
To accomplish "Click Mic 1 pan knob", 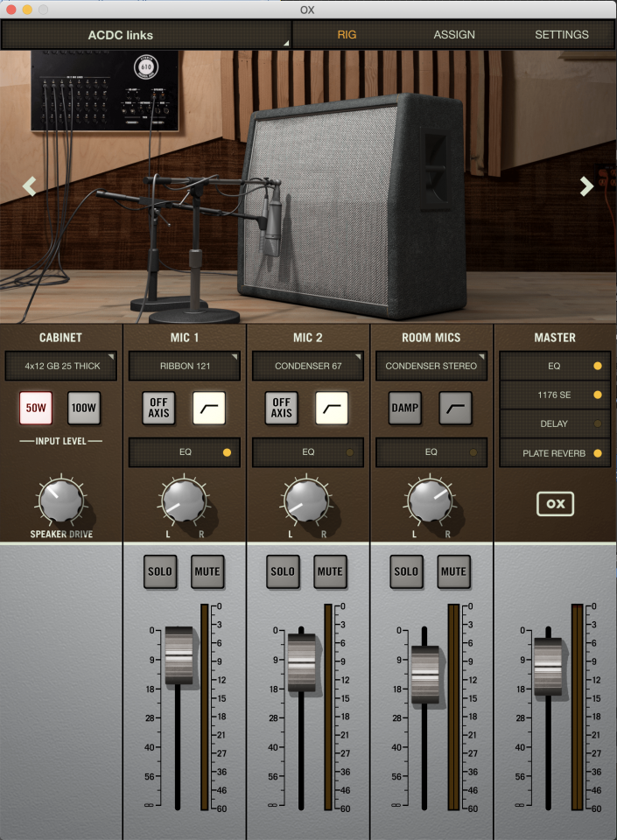I will pos(185,500).
